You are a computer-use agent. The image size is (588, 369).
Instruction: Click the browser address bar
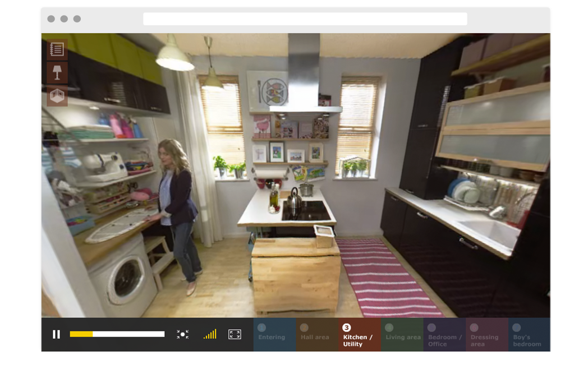[x=305, y=19]
